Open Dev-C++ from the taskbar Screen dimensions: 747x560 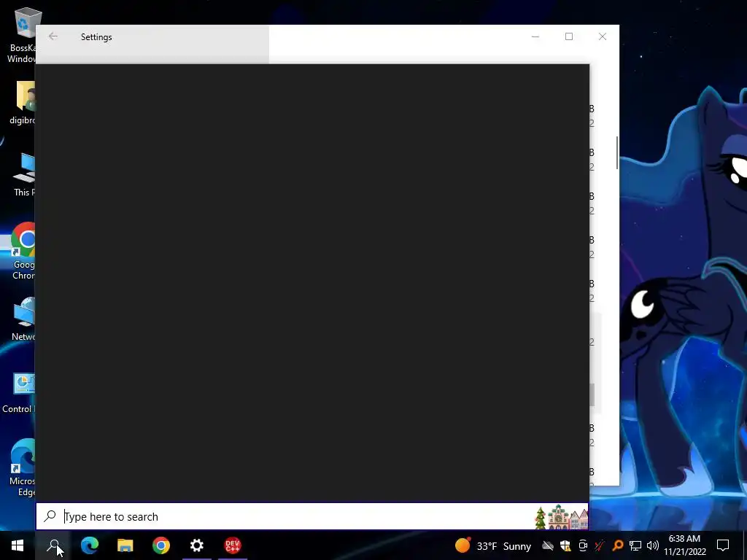click(x=233, y=545)
